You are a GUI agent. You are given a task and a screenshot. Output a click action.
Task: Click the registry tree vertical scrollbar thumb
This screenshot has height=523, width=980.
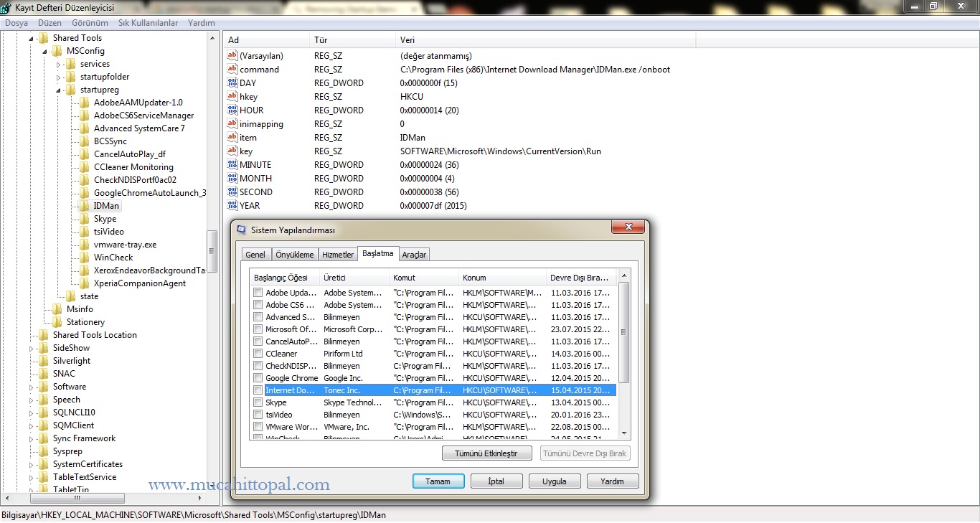pos(212,252)
